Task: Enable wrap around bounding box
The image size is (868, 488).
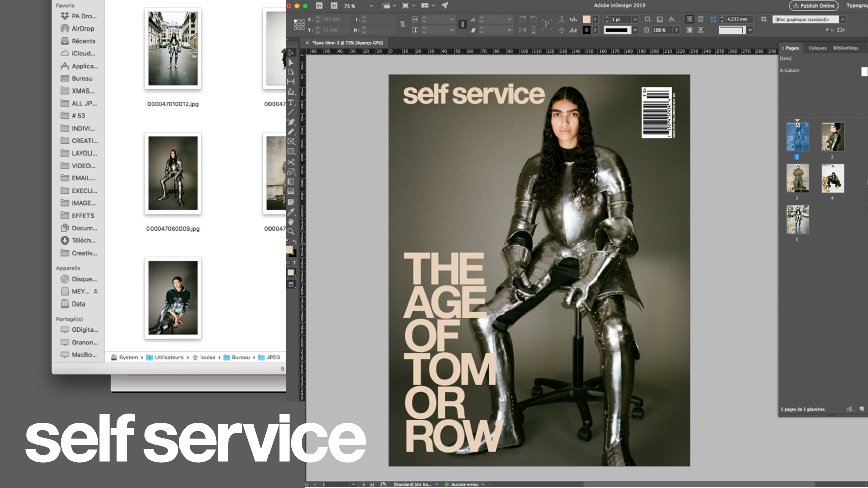Action: click(x=701, y=19)
